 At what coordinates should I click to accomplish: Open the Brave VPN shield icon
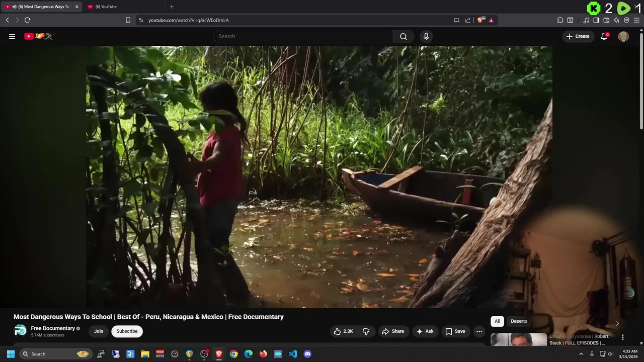point(626,20)
